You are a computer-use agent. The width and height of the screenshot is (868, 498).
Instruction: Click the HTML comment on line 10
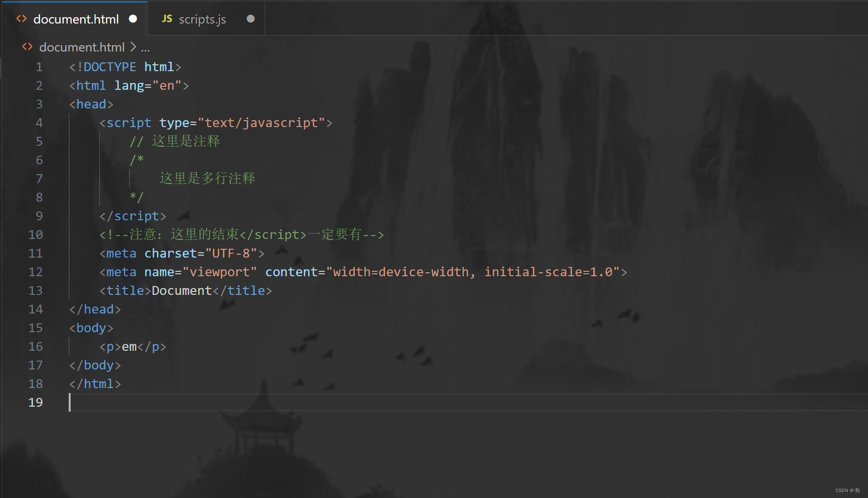pos(241,235)
